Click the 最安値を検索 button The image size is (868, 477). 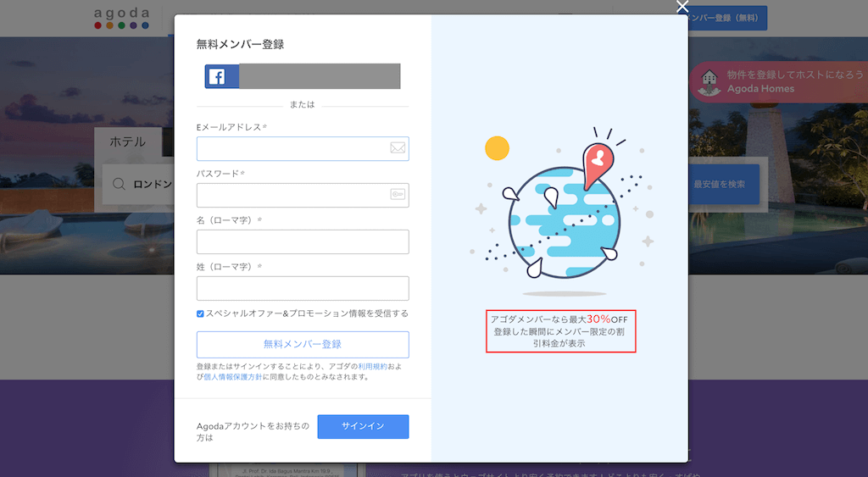click(724, 184)
